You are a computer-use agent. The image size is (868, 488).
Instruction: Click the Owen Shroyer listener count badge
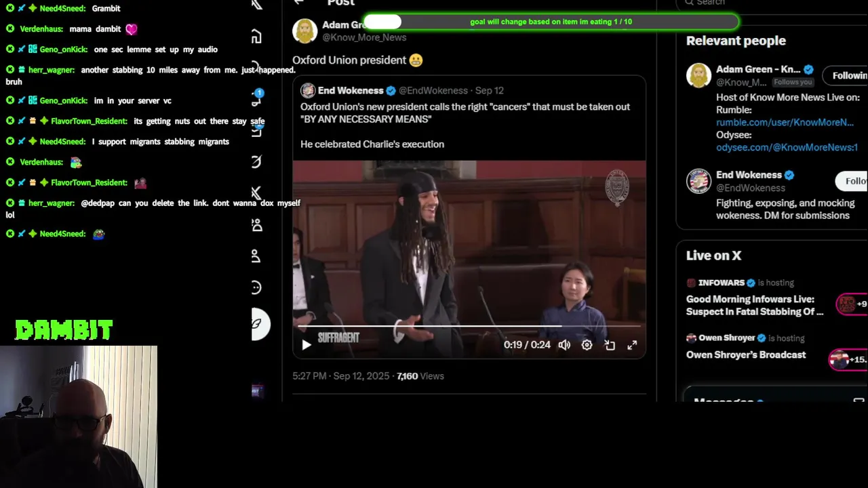tap(848, 359)
